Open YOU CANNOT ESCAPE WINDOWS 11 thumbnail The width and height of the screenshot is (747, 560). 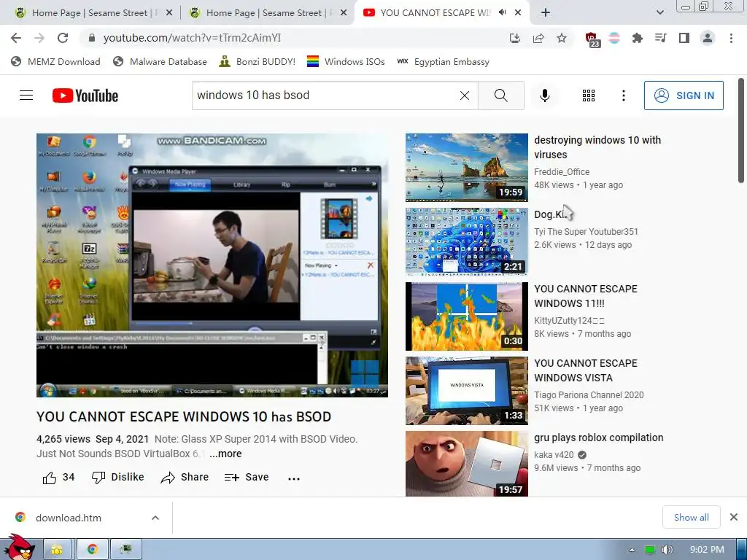(466, 316)
